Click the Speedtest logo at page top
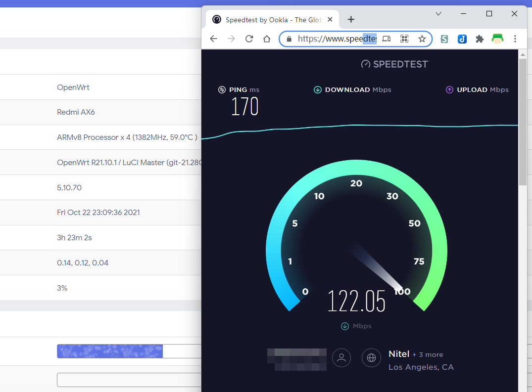Screen dimensions: 532x392 click(x=394, y=64)
